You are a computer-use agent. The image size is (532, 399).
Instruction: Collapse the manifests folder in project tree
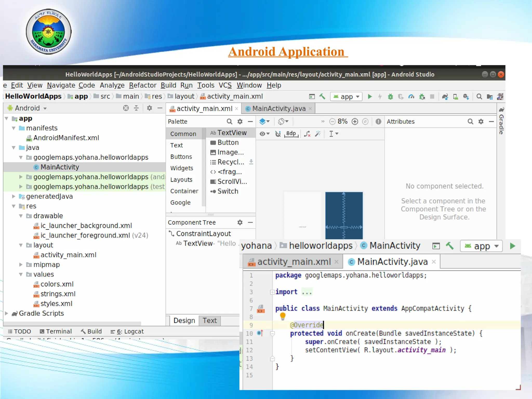[x=14, y=128]
